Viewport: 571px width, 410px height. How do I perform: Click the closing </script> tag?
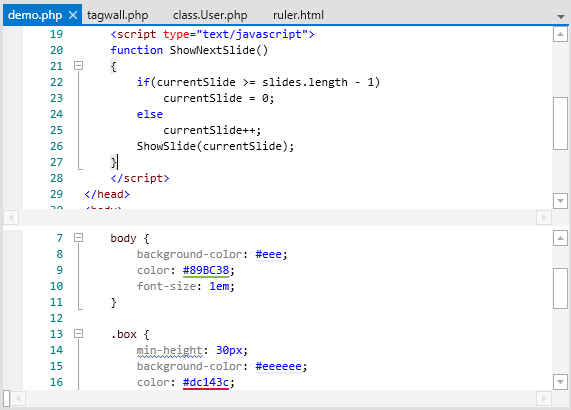[x=140, y=178]
